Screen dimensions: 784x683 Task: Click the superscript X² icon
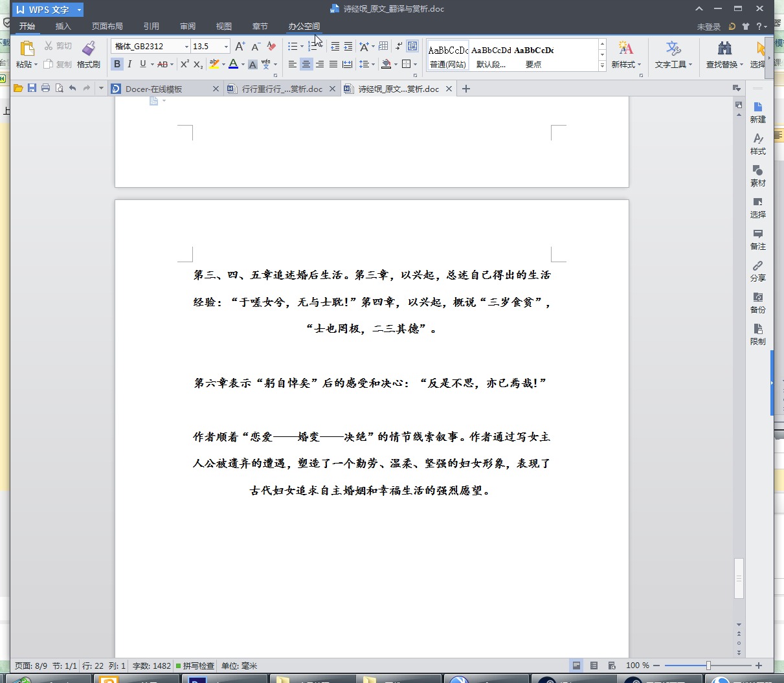coord(185,64)
